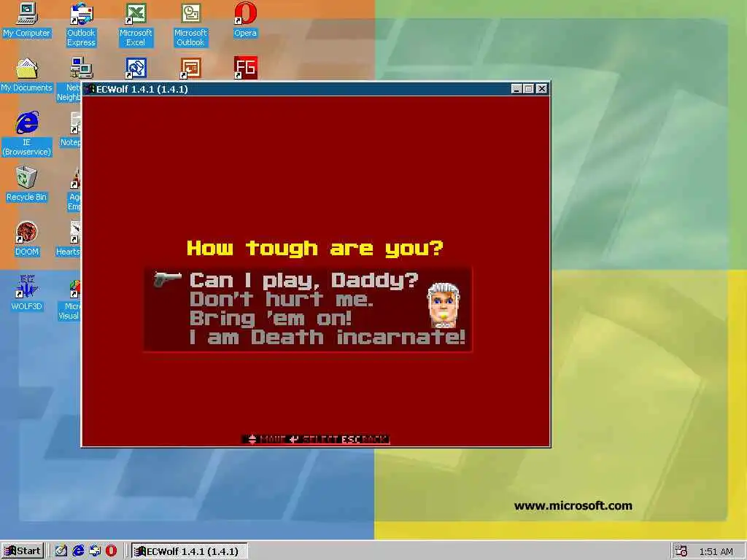Click the 'Recycle Bin' label text
Screen dimensions: 747x560
coord(27,197)
